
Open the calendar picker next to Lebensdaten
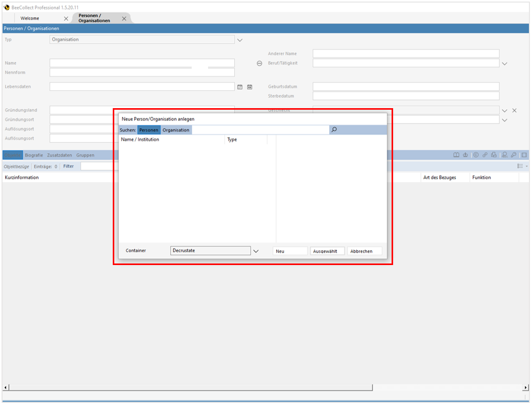coord(240,87)
